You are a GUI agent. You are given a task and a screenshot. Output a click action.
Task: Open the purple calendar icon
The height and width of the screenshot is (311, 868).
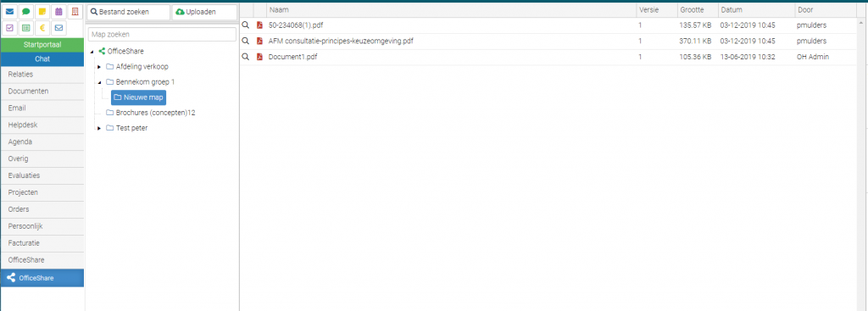pyautogui.click(x=58, y=12)
